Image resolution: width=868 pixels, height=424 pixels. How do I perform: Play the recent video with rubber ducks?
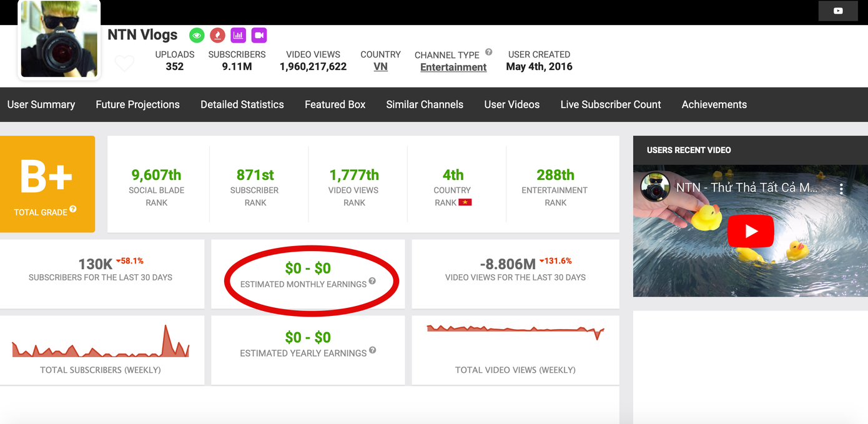750,231
